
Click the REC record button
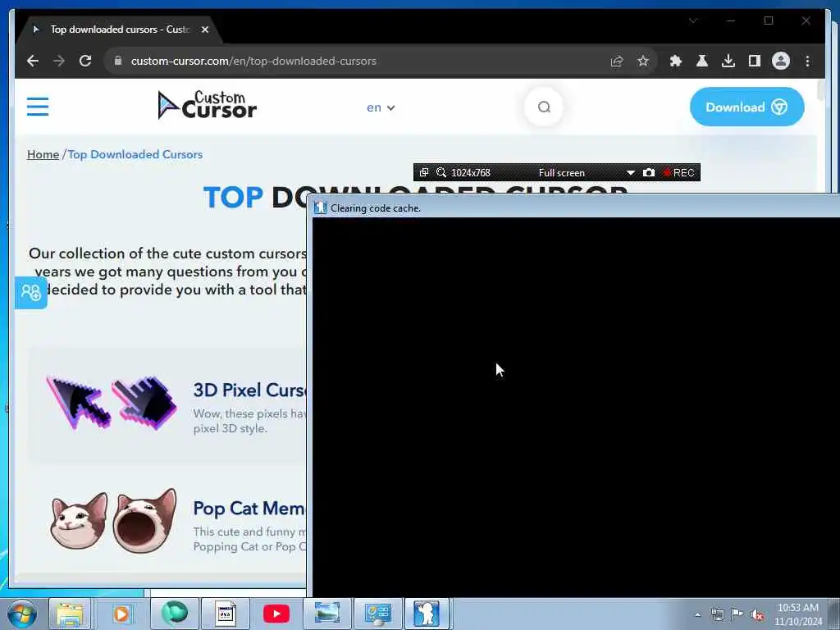pyautogui.click(x=678, y=172)
